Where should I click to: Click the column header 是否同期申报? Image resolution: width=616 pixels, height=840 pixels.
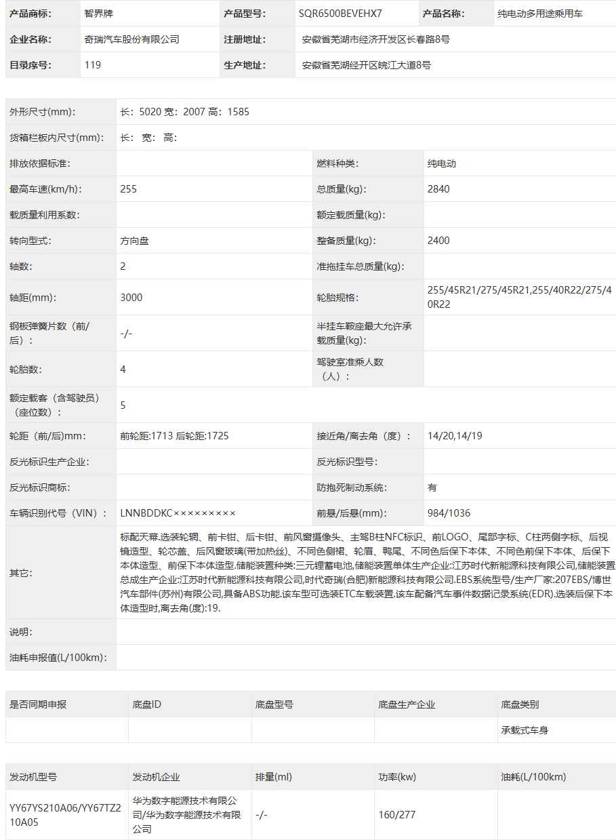[38, 704]
